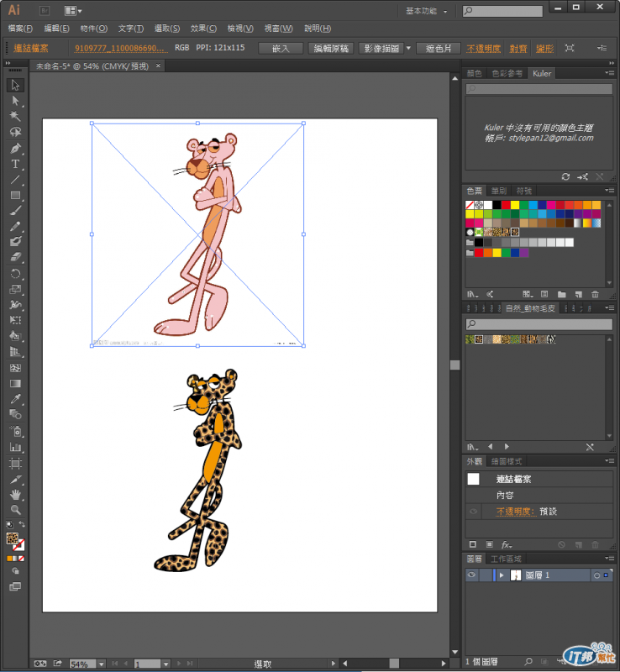Select the Pencil tool

click(x=15, y=226)
